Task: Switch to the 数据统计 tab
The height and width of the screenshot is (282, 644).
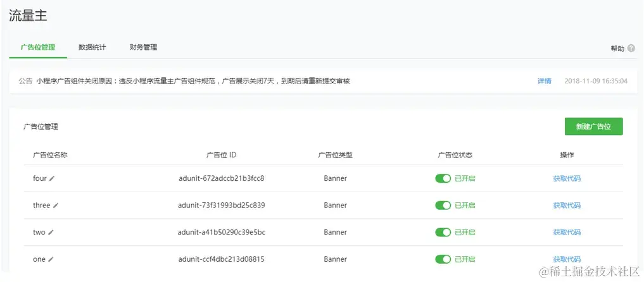Action: [x=92, y=47]
